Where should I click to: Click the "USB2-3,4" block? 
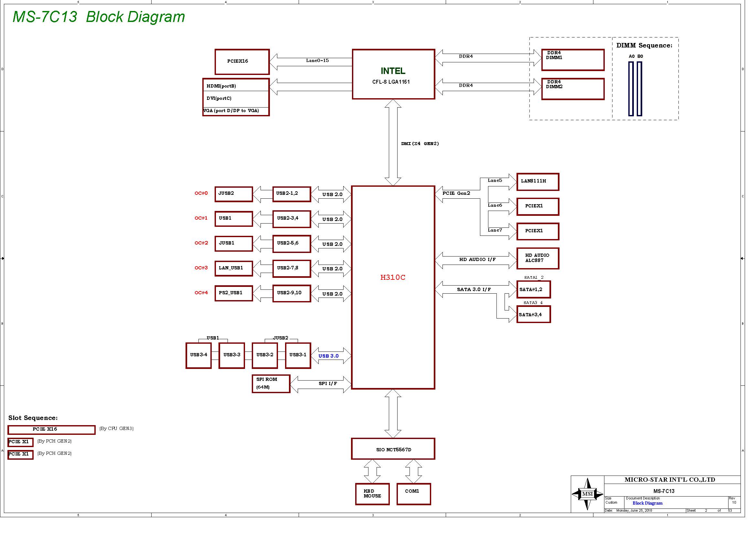point(292,219)
